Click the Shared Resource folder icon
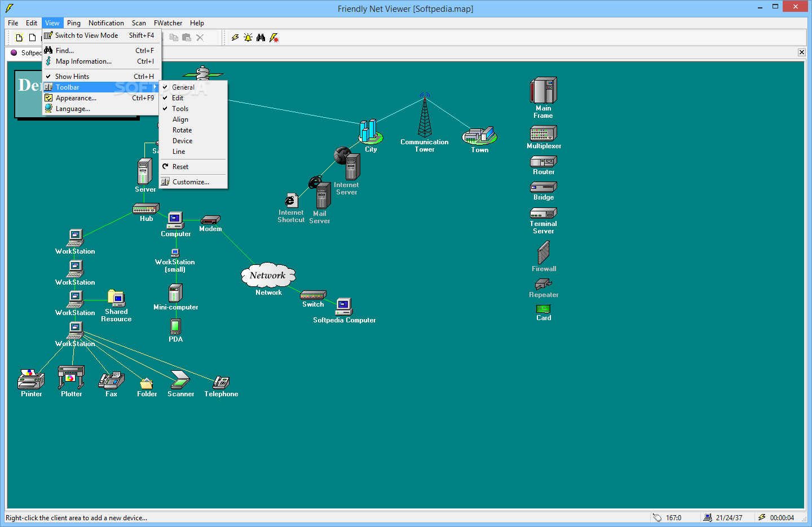 pyautogui.click(x=116, y=298)
